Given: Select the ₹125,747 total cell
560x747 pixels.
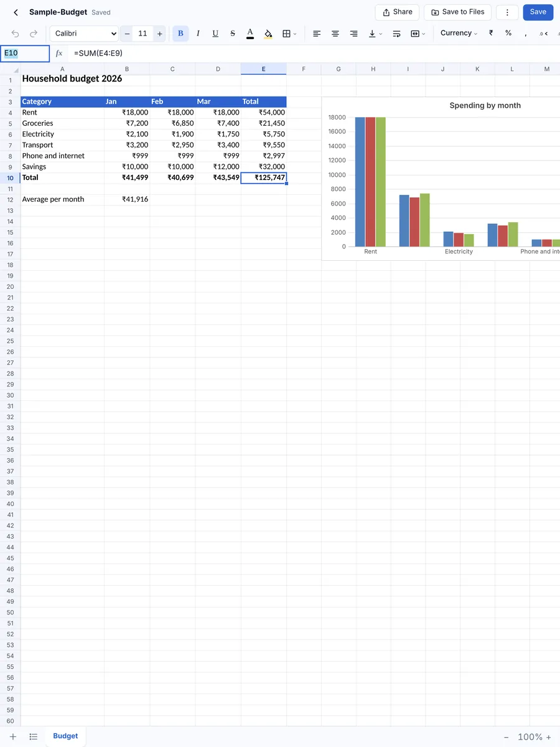Looking at the screenshot, I should click(x=264, y=178).
